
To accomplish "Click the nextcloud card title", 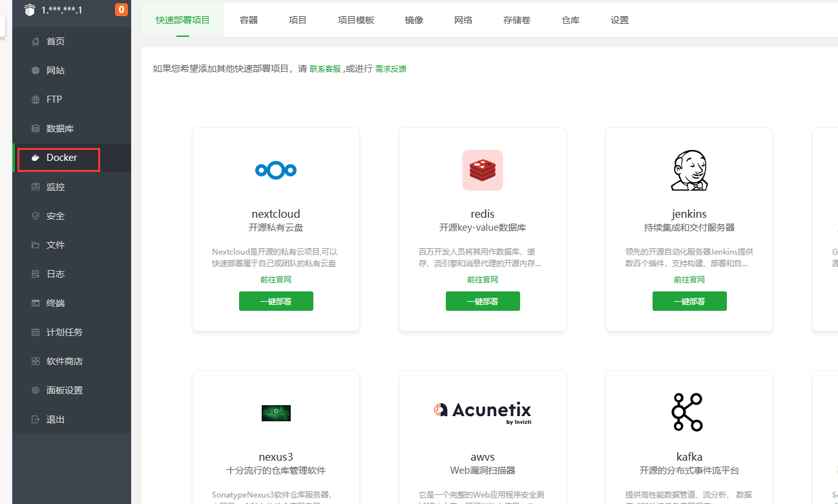I will (x=276, y=214).
